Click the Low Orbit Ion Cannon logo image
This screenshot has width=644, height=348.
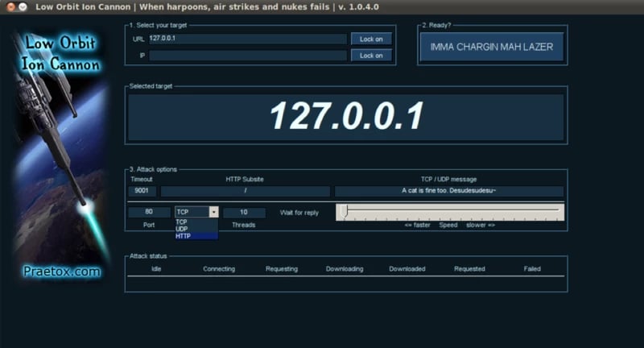61,153
